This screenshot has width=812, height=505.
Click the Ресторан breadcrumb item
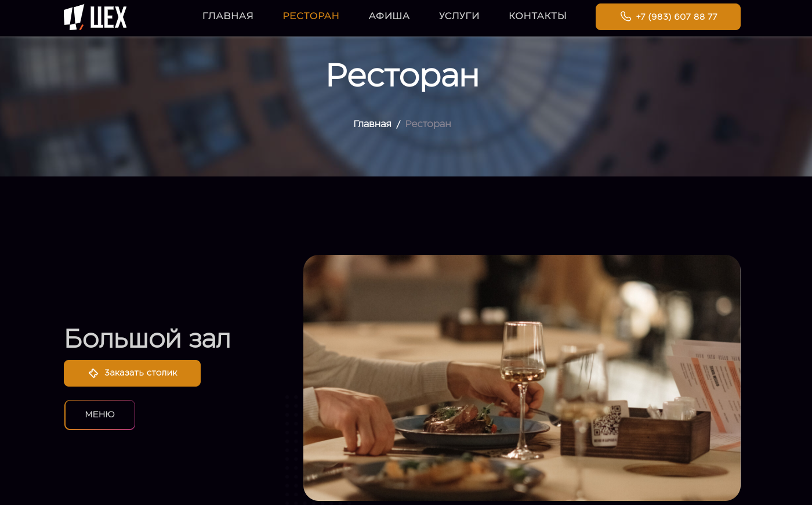[x=428, y=124]
